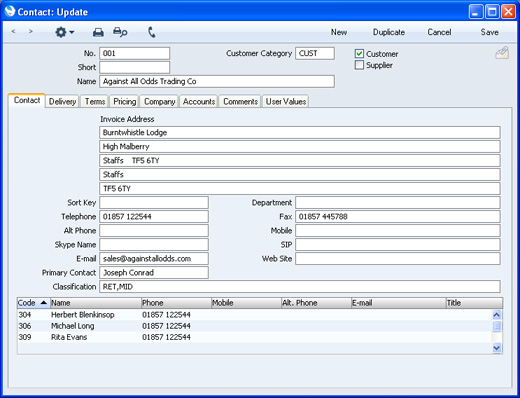Image resolution: width=520 pixels, height=398 pixels.
Task: Click the Primary Contact field
Action: click(x=154, y=272)
